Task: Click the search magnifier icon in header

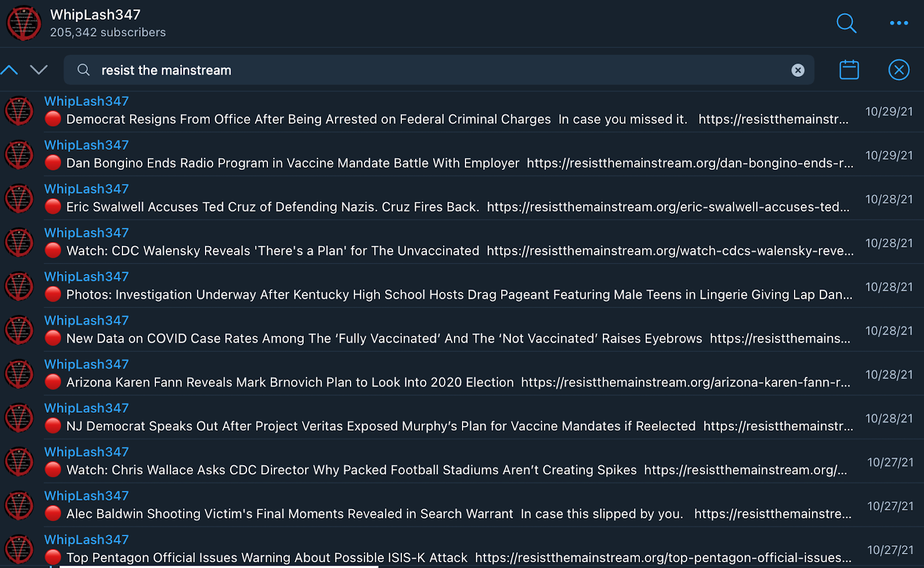Action: [x=846, y=23]
